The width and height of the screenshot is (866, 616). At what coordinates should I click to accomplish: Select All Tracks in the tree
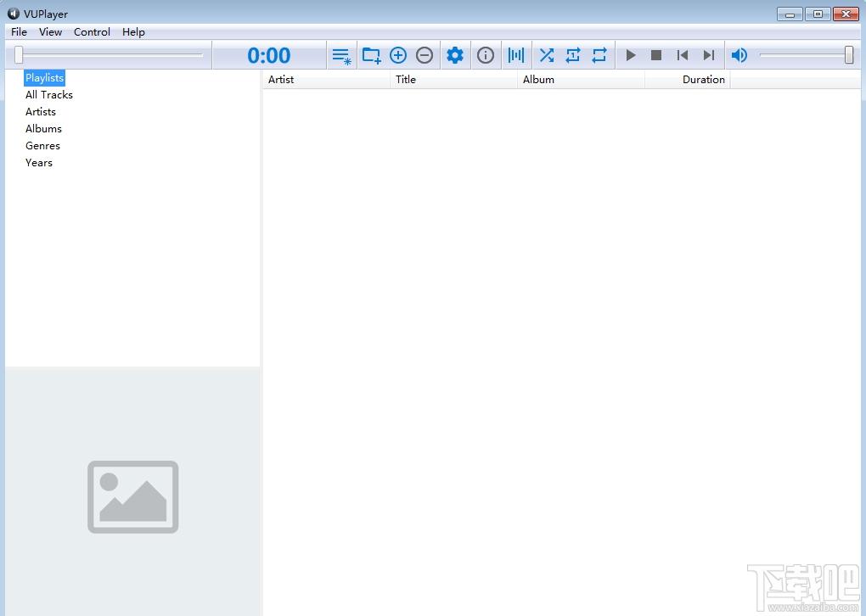49,95
